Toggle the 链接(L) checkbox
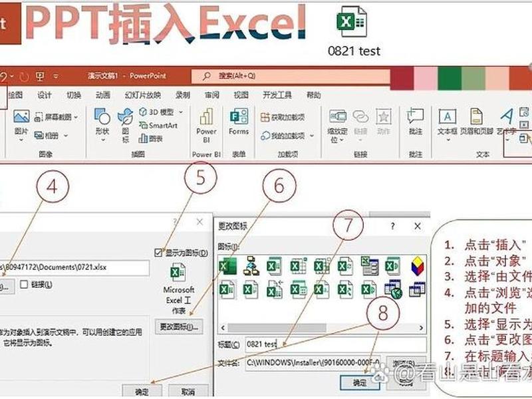 click(x=24, y=285)
